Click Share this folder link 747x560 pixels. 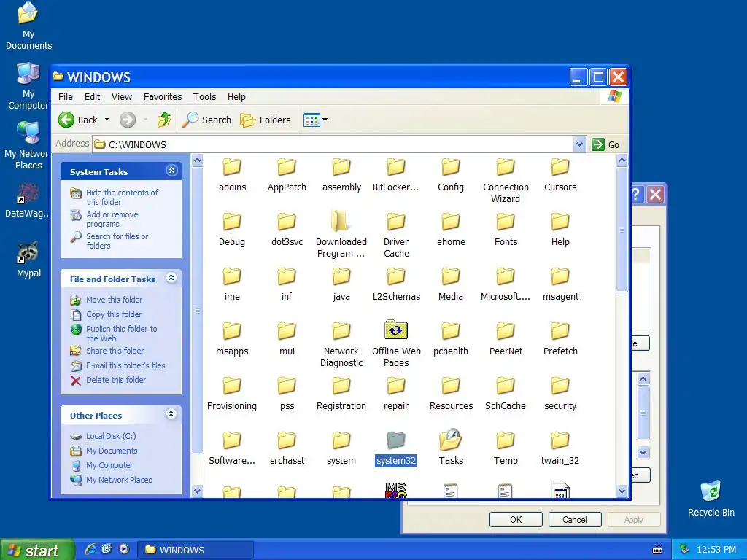click(x=115, y=351)
